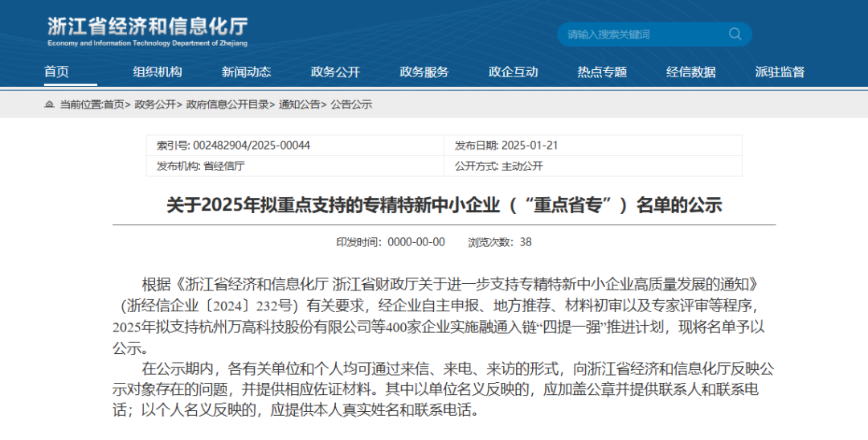Viewport: 868px width, 440px height.
Task: Click the text 杭州万高科技股份有限公司
Action: (x=284, y=327)
